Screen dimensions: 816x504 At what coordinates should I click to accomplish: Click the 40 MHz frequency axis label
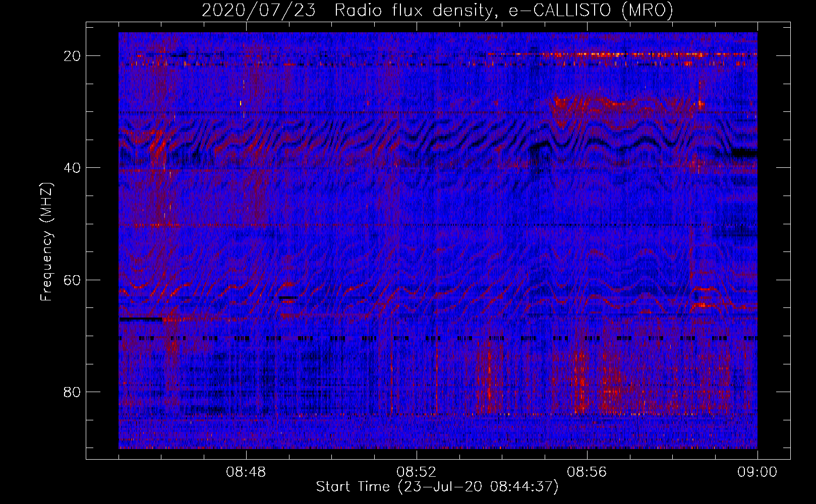[x=73, y=168]
